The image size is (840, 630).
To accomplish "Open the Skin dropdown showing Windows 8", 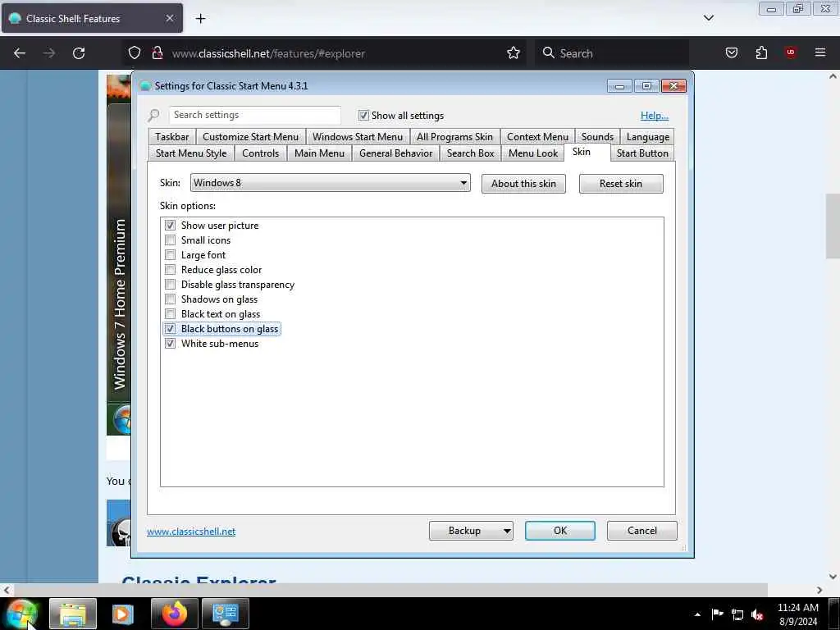I will click(x=330, y=183).
